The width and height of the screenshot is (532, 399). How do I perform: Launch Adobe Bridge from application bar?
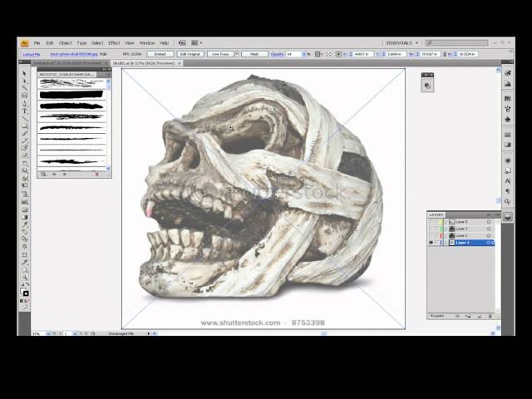pos(182,43)
